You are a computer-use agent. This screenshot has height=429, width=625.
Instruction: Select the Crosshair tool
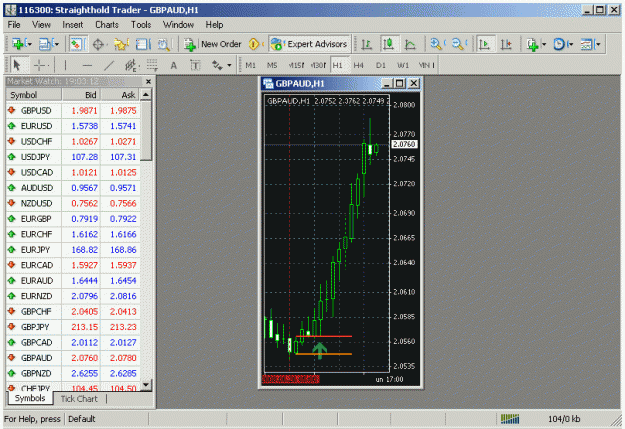(39, 65)
